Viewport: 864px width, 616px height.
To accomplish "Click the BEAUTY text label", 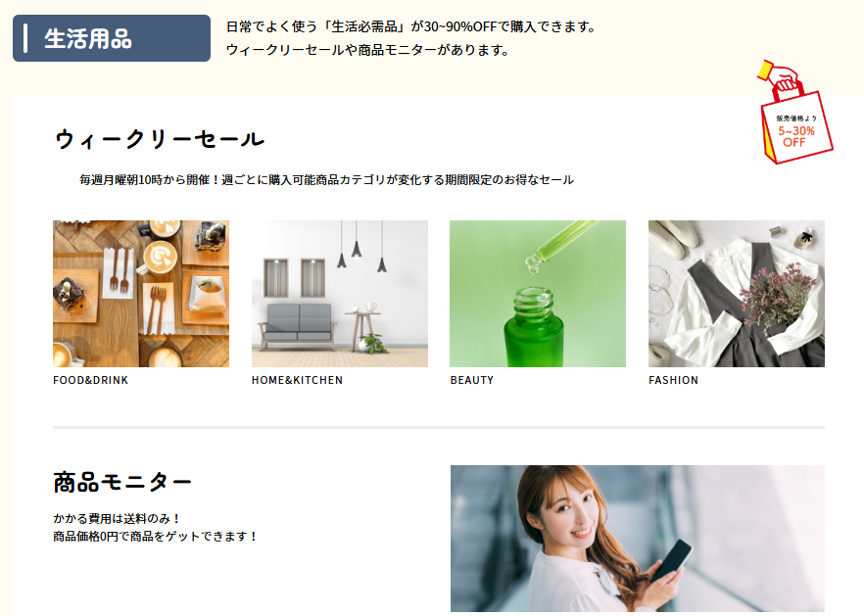I will point(472,380).
